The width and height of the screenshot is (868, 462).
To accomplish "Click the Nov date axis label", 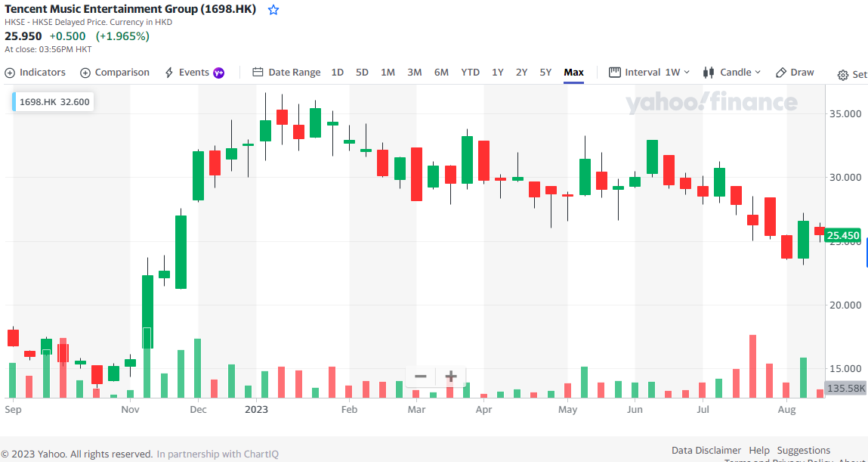I will click(130, 410).
